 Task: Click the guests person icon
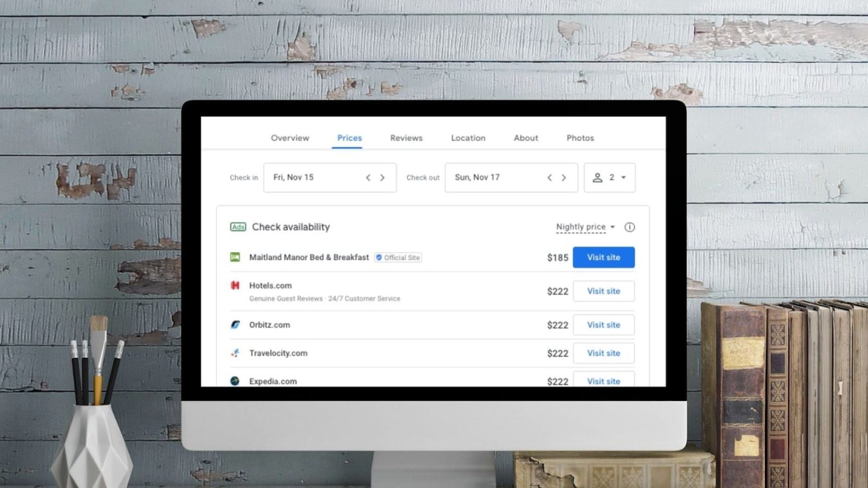click(598, 178)
